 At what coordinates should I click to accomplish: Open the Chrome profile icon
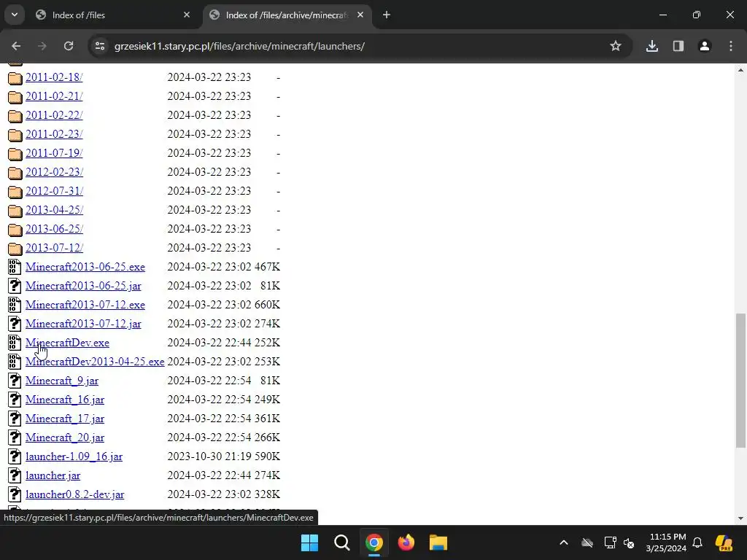pos(705,46)
